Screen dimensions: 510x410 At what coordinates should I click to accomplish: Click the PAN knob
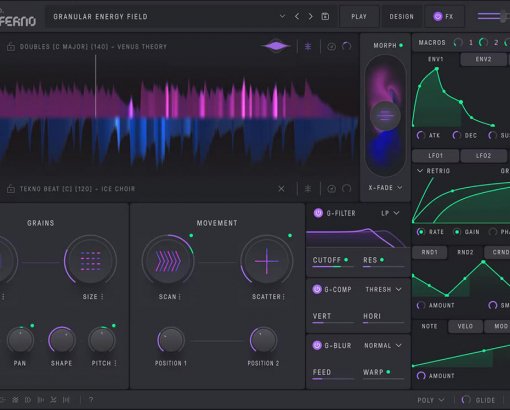pos(20,340)
